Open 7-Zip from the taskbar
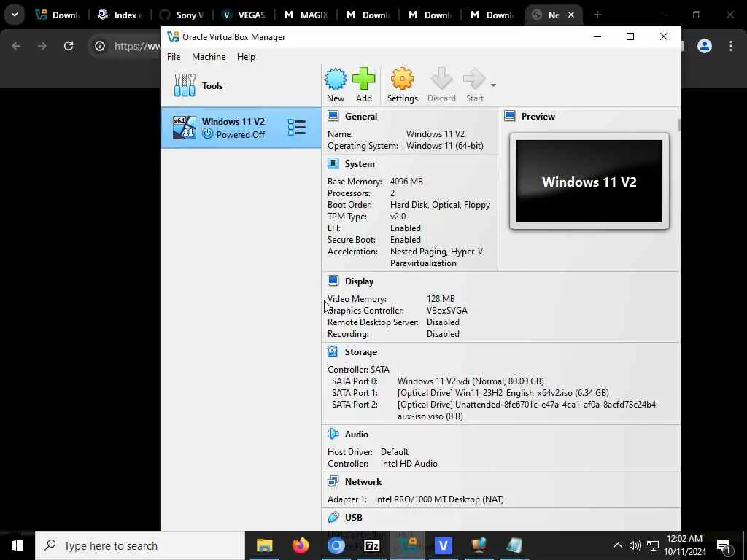Viewport: 747px width, 560px height. tap(371, 545)
